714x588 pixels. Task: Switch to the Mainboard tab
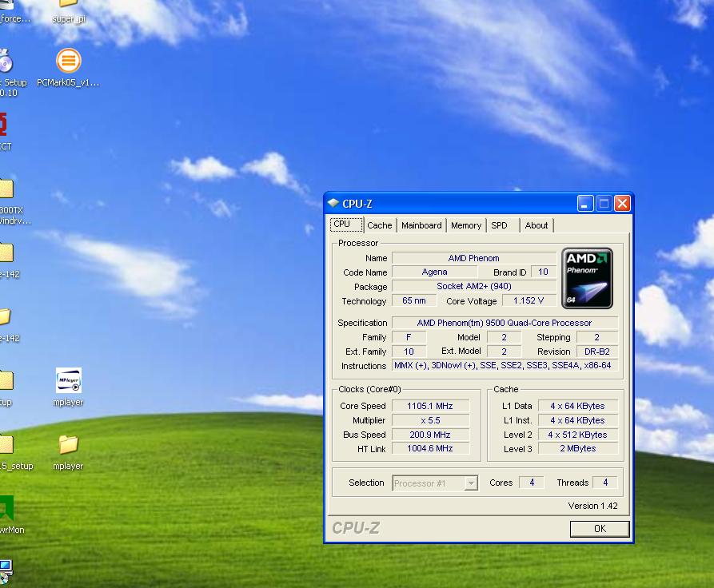(421, 225)
